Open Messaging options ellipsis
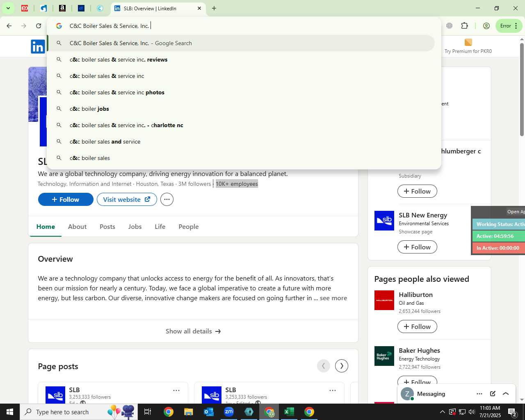 coord(479,394)
